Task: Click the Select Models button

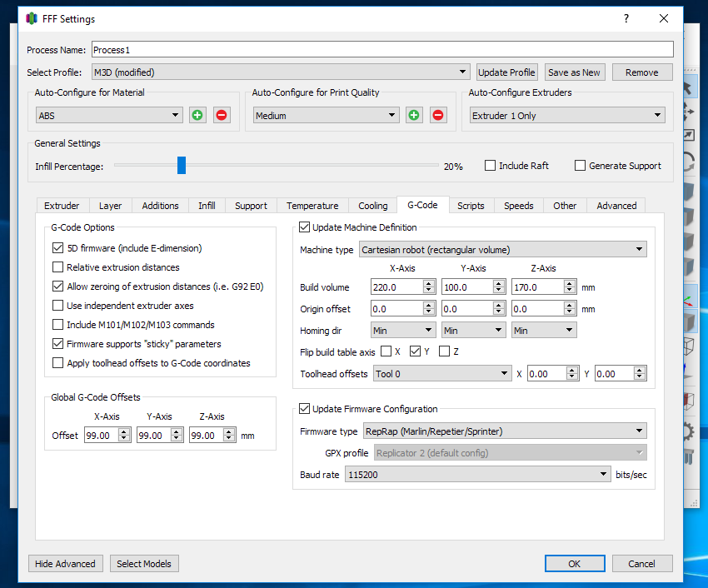Action: [144, 564]
